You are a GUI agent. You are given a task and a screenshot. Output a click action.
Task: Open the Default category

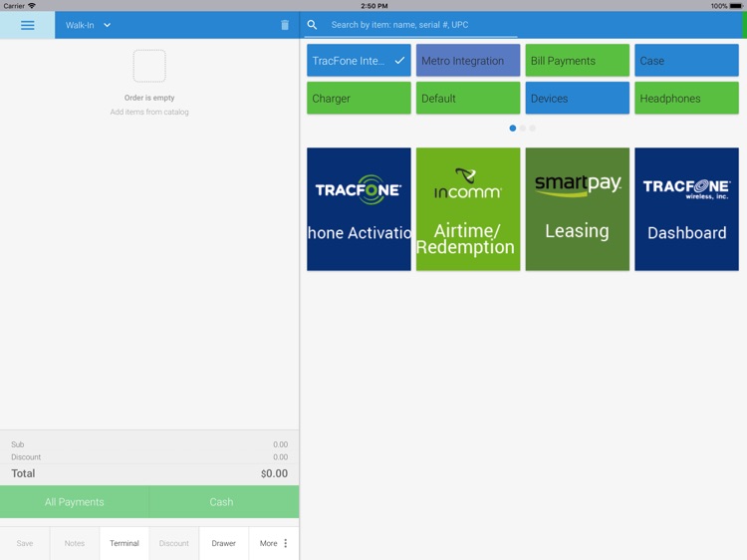point(468,99)
